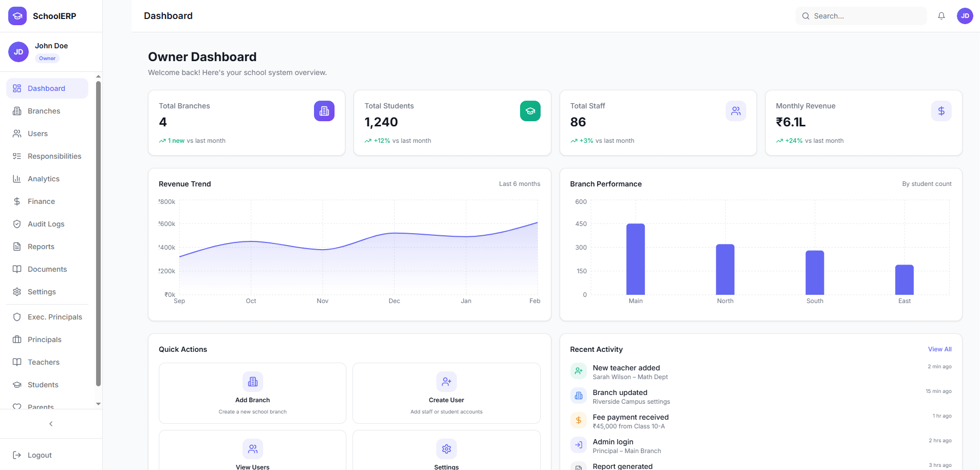The width and height of the screenshot is (980, 470).
Task: Click the Branches building icon in the sidebar
Action: [17, 111]
